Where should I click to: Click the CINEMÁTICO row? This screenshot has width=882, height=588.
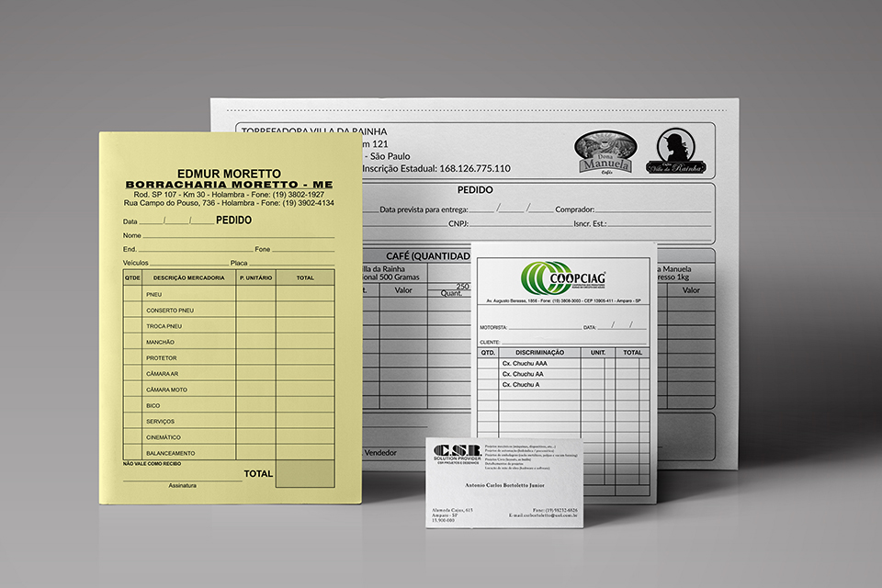click(229, 436)
